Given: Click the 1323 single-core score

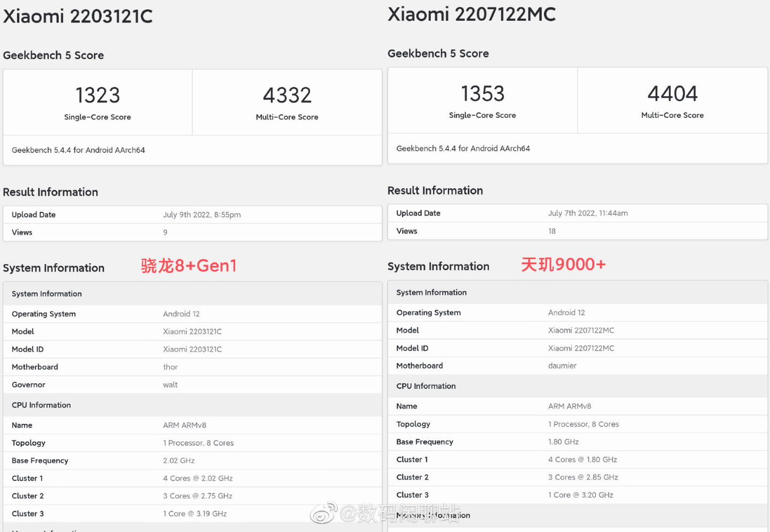Looking at the screenshot, I should point(98,96).
